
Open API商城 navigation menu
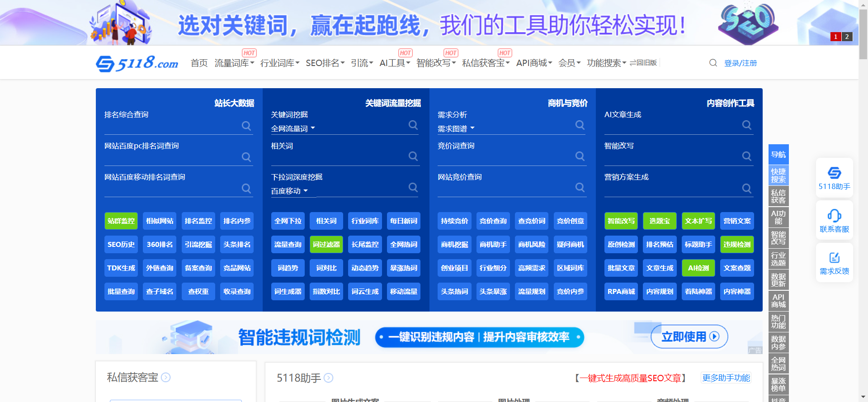(x=534, y=63)
